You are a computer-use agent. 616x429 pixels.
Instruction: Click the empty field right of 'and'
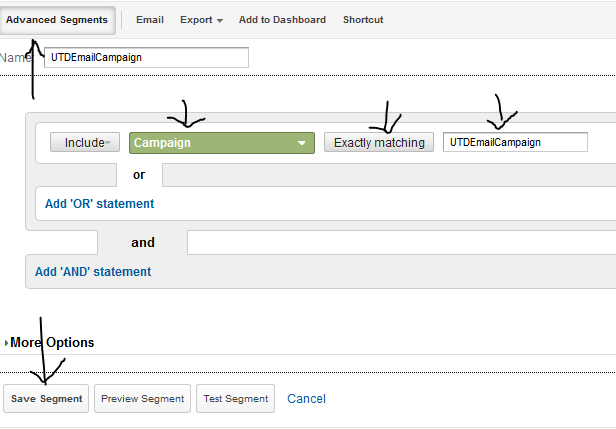[x=400, y=243]
